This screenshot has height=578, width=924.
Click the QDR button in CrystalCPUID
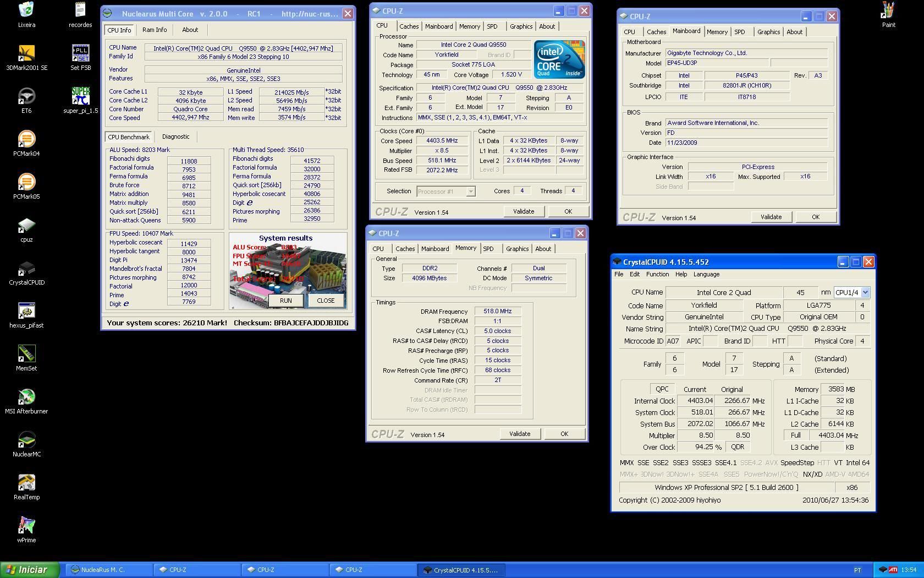pyautogui.click(x=738, y=447)
